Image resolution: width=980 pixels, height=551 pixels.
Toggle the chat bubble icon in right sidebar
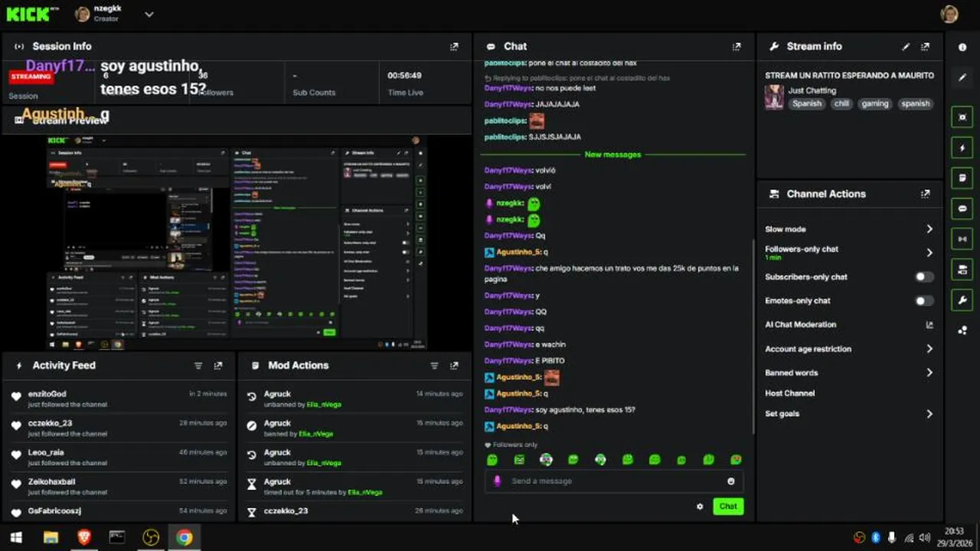pyautogui.click(x=962, y=208)
